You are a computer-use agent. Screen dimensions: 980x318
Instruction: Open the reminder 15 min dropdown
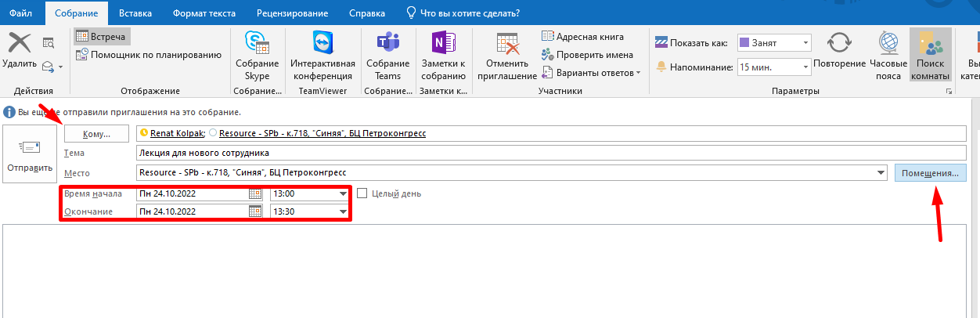(x=803, y=67)
